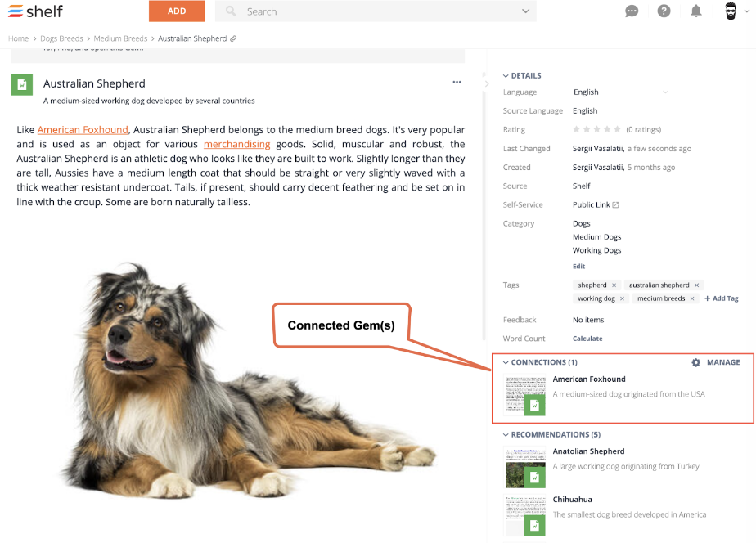Image resolution: width=756 pixels, height=543 pixels.
Task: Open the chat messages icon
Action: (632, 11)
